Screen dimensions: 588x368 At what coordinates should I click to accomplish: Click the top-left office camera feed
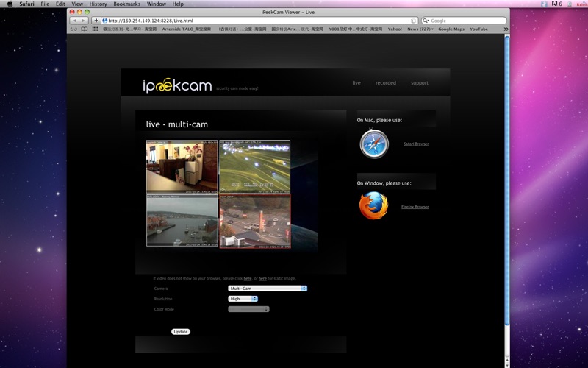point(182,167)
